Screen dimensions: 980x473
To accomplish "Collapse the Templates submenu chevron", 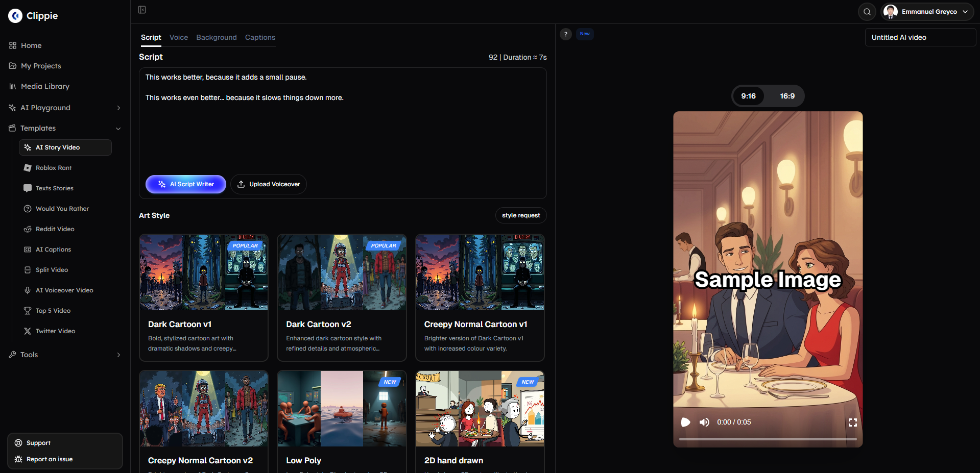I will [118, 128].
